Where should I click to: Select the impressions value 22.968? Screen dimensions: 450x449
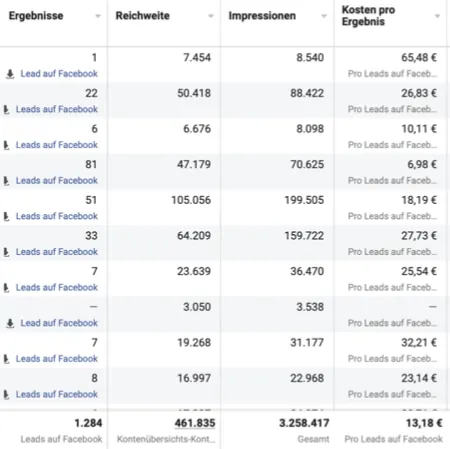307,378
